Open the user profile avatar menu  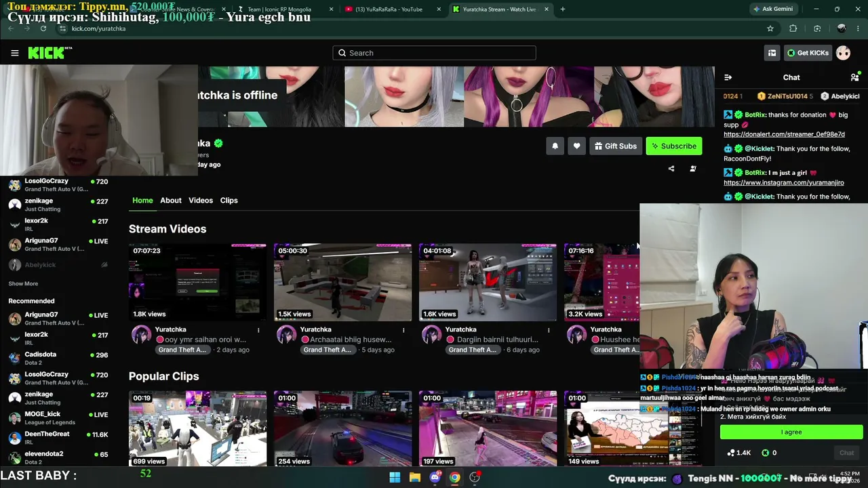click(x=843, y=53)
